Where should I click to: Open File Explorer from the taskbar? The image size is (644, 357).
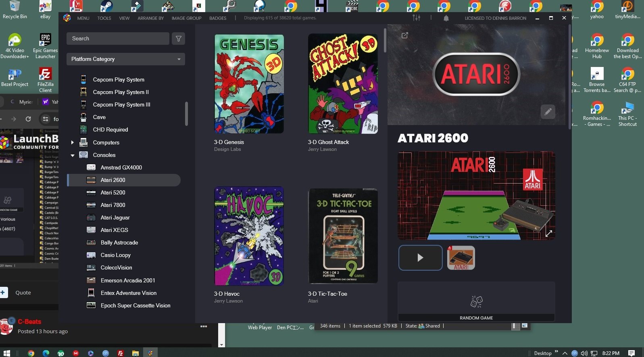(x=135, y=353)
